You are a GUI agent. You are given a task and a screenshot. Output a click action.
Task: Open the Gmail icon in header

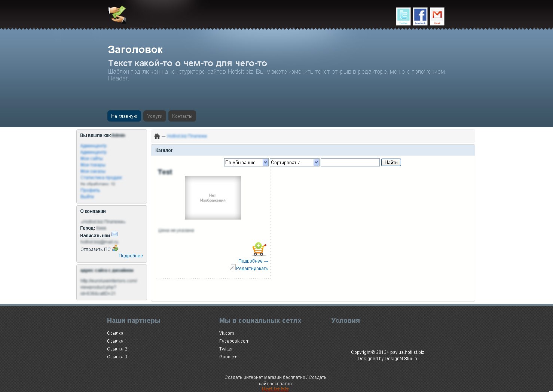(437, 16)
